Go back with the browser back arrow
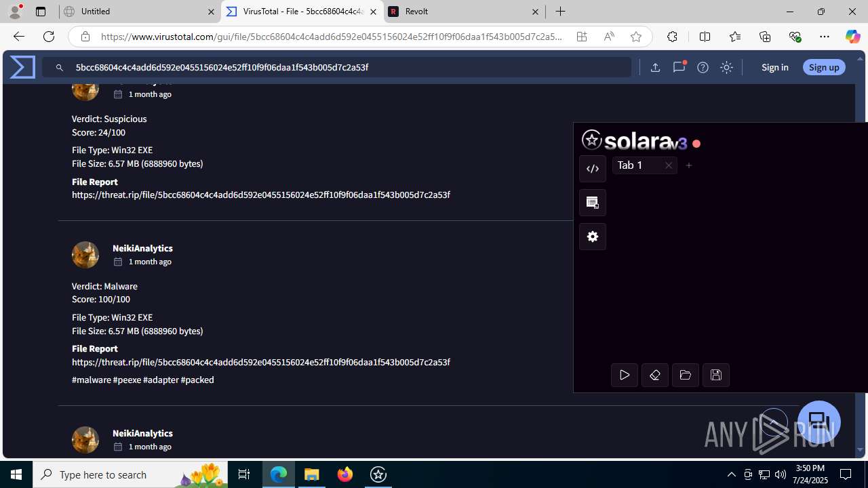This screenshot has height=488, width=868. click(18, 37)
